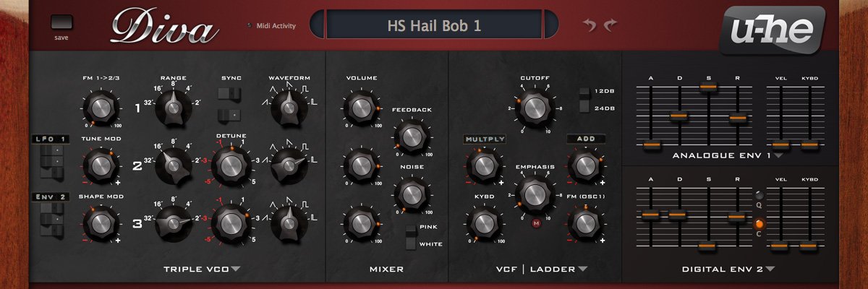This screenshot has height=289, width=868.
Task: Click oscillator 1 Range knob
Action: click(x=173, y=108)
